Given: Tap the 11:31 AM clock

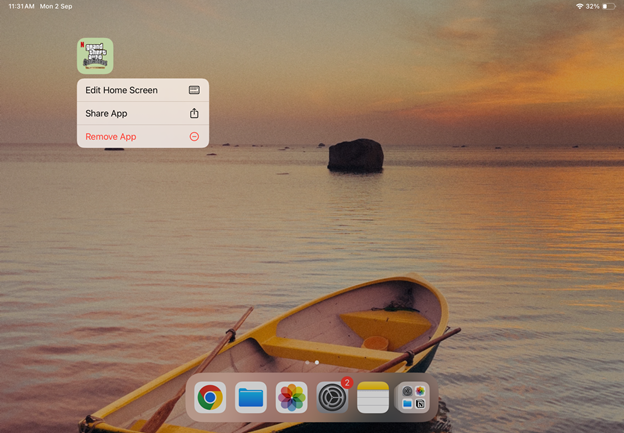Looking at the screenshot, I should tap(21, 6).
